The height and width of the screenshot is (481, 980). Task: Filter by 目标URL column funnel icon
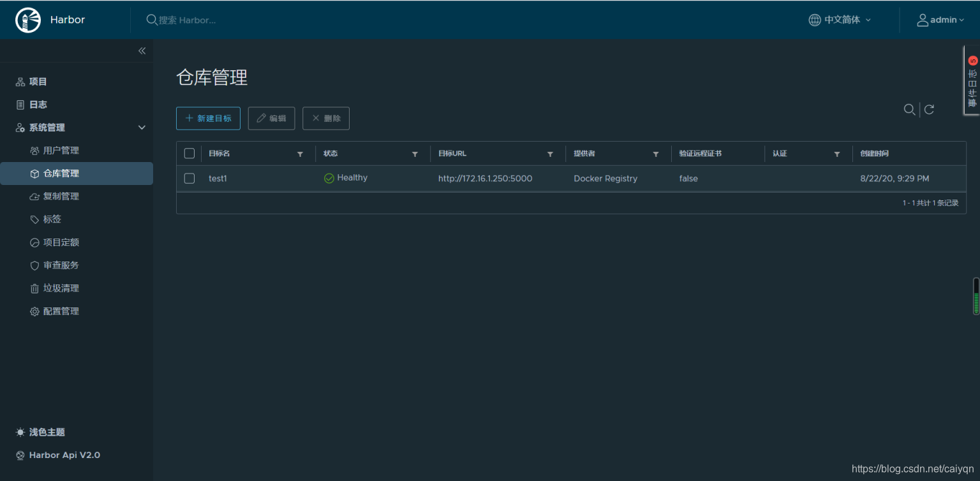click(x=550, y=154)
